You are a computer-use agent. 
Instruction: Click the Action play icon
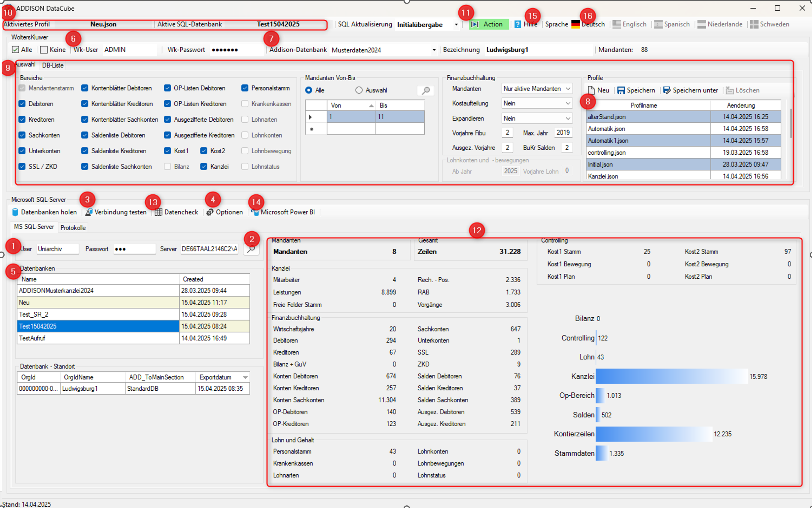click(475, 24)
